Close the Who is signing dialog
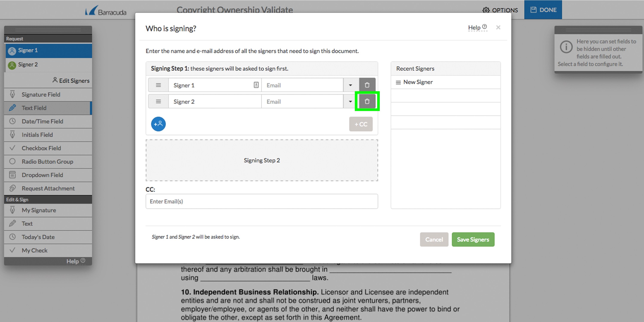 [x=498, y=27]
